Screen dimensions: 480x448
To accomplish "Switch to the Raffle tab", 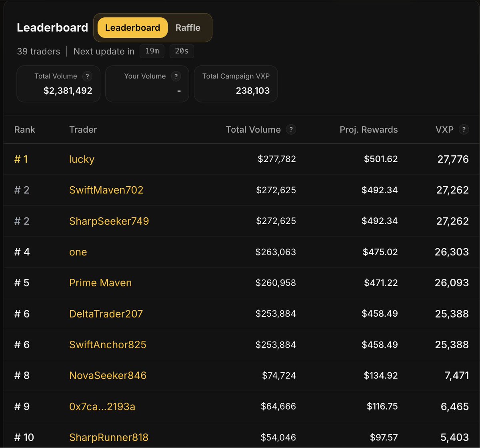I will [x=188, y=28].
